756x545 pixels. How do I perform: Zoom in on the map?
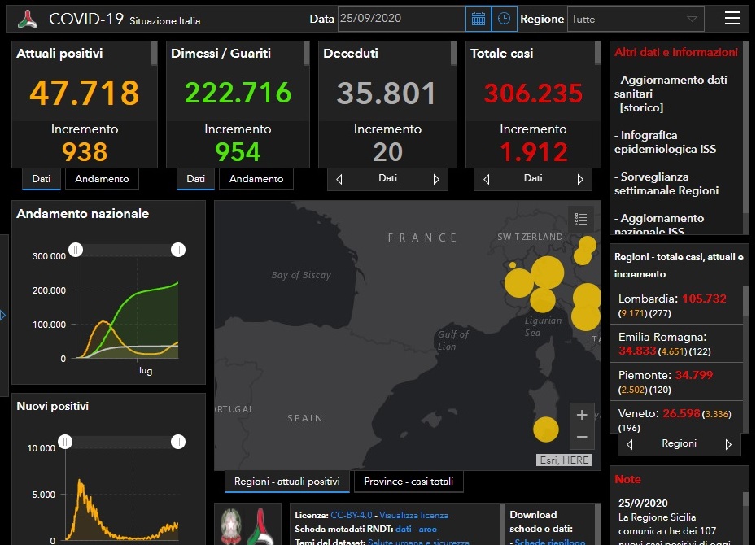coord(582,415)
